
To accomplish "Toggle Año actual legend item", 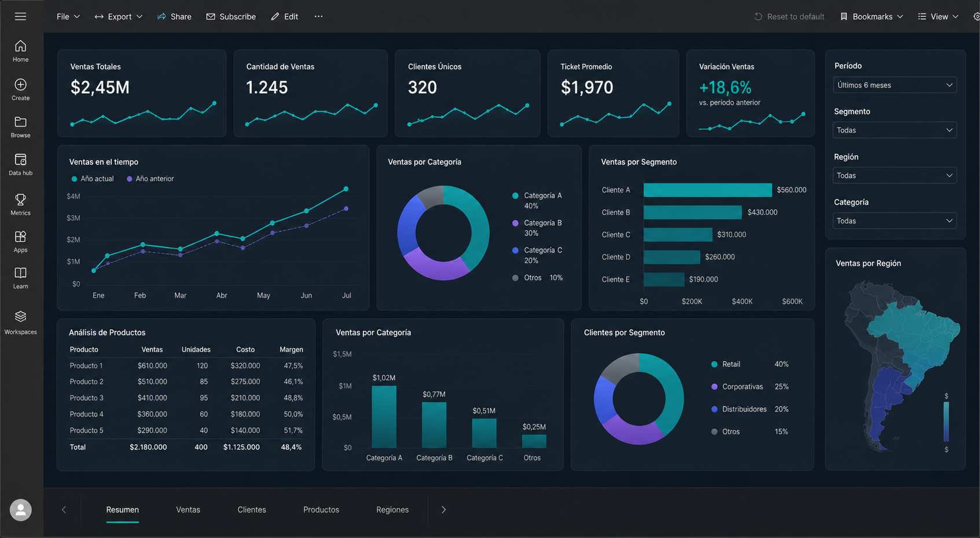I will pyautogui.click(x=92, y=179).
